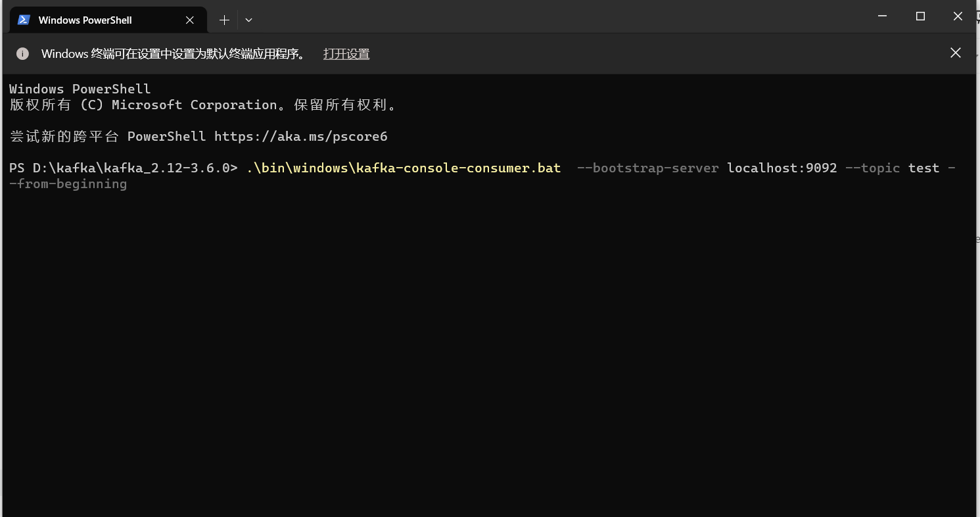Select the Windows PowerShell tab
Screen dimensions: 980x517
[108, 20]
